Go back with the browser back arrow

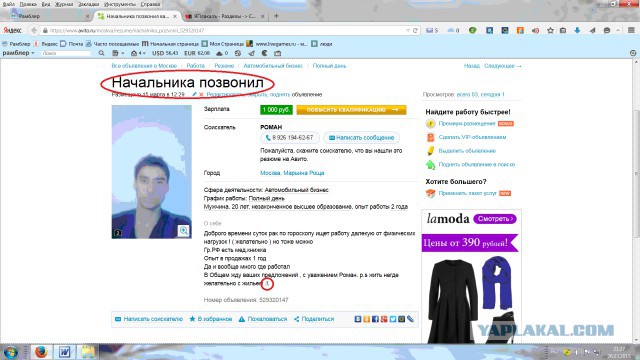[34, 31]
